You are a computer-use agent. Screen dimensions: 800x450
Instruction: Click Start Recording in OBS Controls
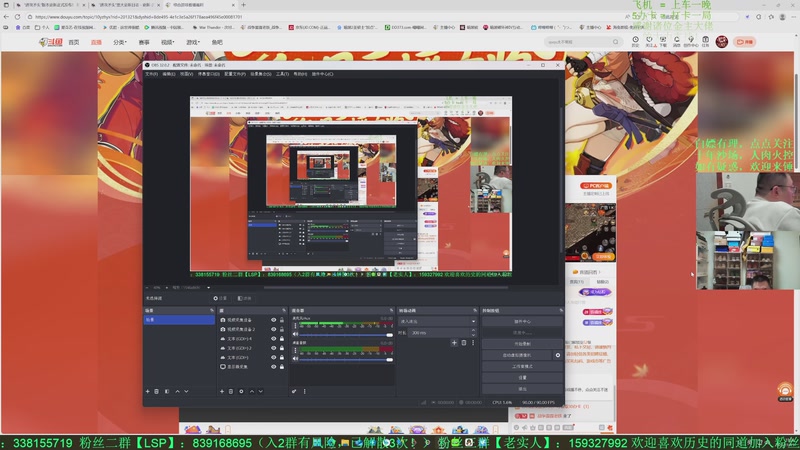click(x=522, y=344)
